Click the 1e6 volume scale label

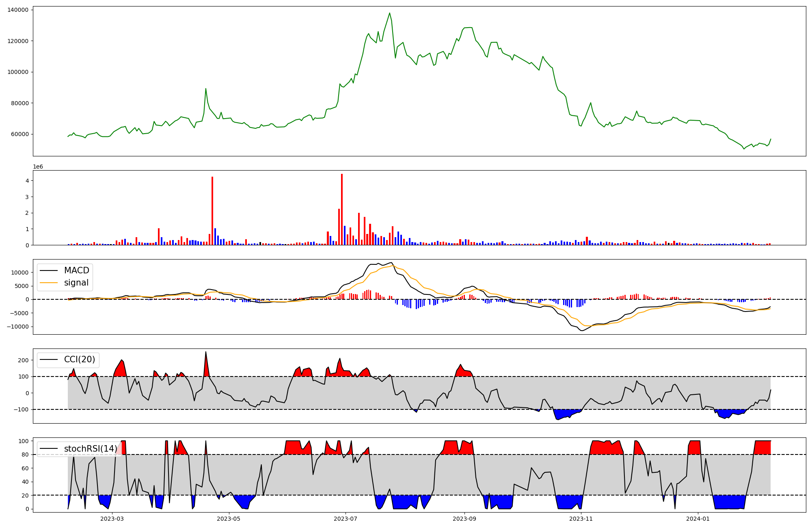pos(38,167)
